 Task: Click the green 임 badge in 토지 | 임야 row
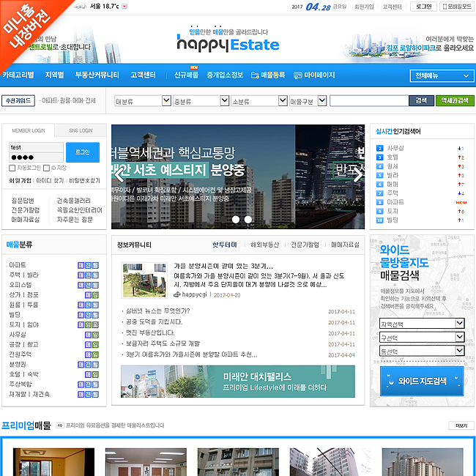88,325
